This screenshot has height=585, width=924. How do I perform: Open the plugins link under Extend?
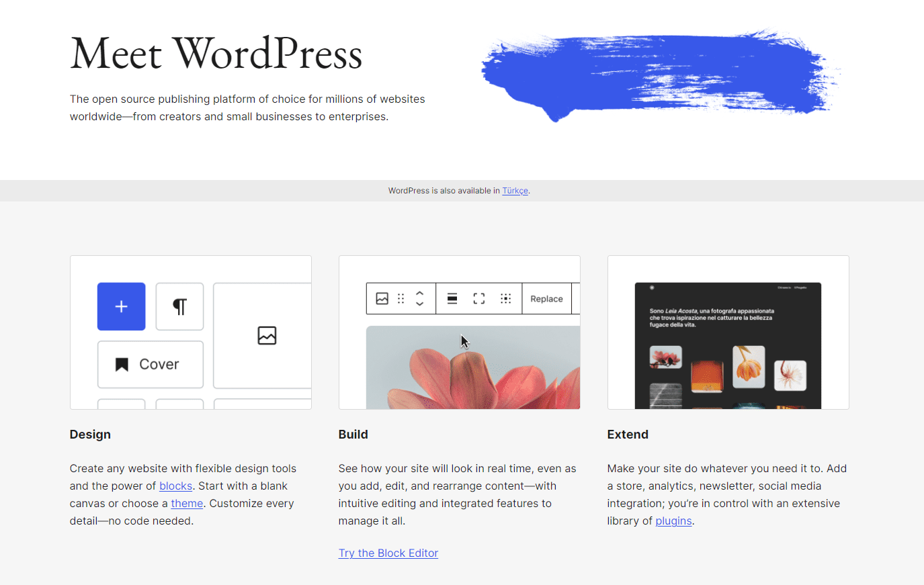[x=673, y=521]
